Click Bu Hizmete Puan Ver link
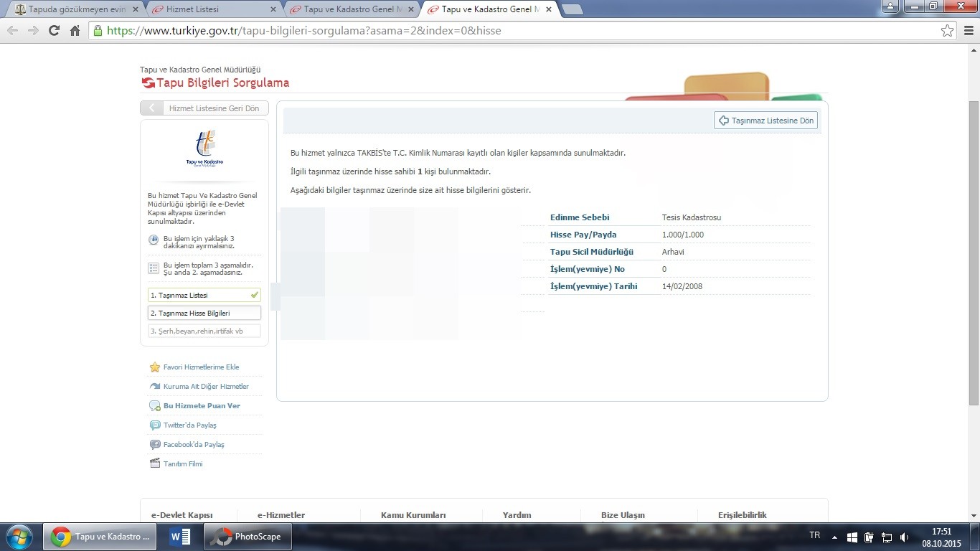Screen dimensions: 980x551 point(202,406)
